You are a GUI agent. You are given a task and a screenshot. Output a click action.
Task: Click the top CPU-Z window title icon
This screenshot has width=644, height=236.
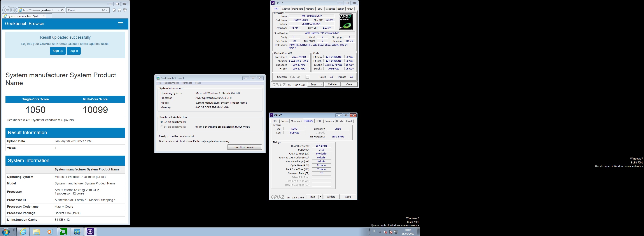(273, 3)
